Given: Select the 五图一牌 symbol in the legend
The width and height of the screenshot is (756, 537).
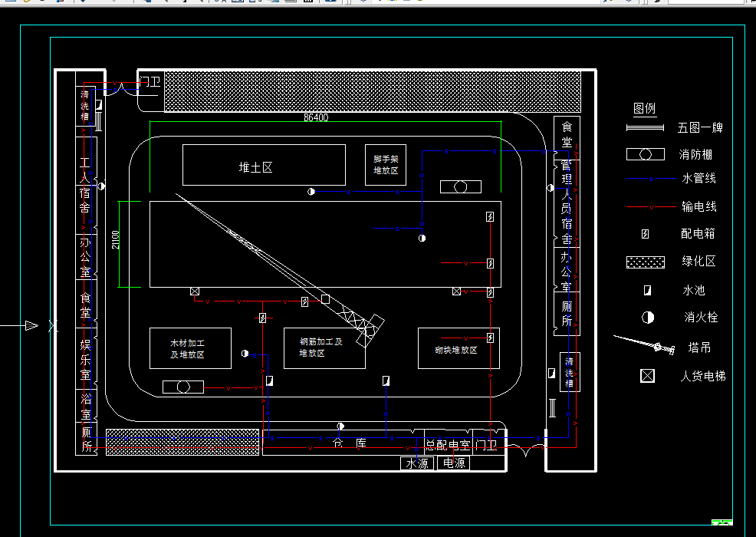Looking at the screenshot, I should pyautogui.click(x=645, y=128).
